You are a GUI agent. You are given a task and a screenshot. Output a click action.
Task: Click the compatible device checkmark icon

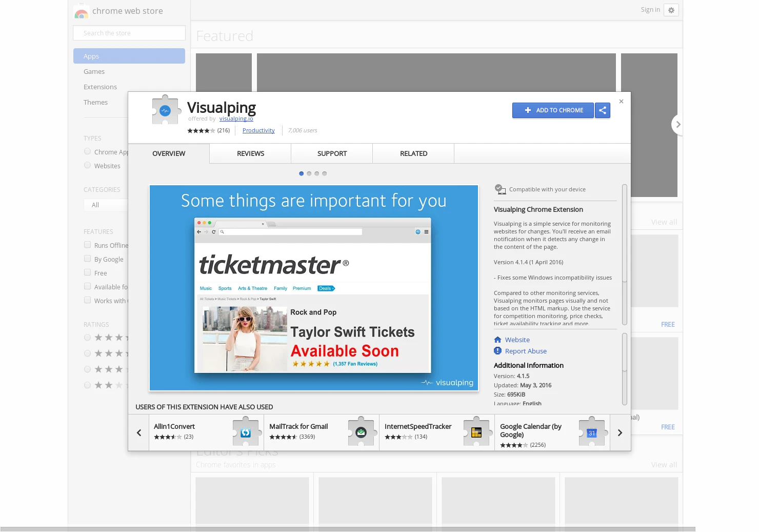point(500,189)
